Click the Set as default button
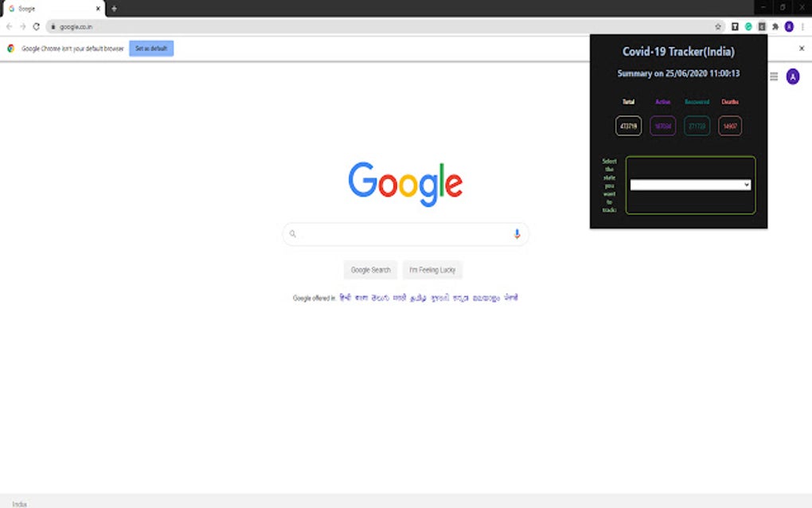 [150, 48]
